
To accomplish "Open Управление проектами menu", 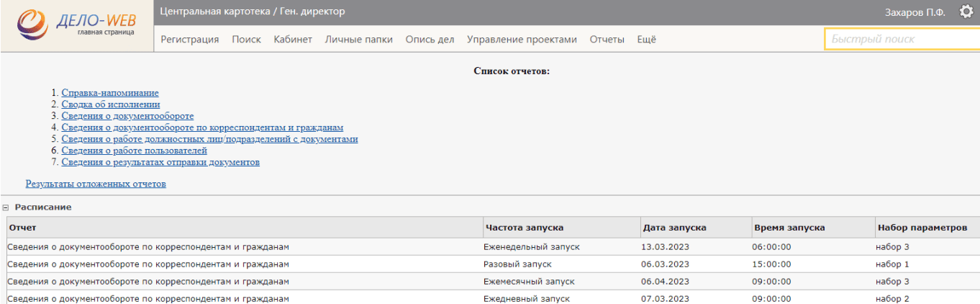I will pos(522,40).
